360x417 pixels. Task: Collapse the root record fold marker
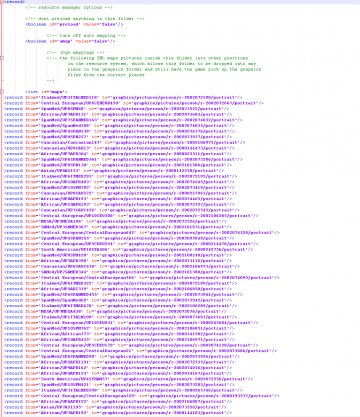[x=2, y=2]
